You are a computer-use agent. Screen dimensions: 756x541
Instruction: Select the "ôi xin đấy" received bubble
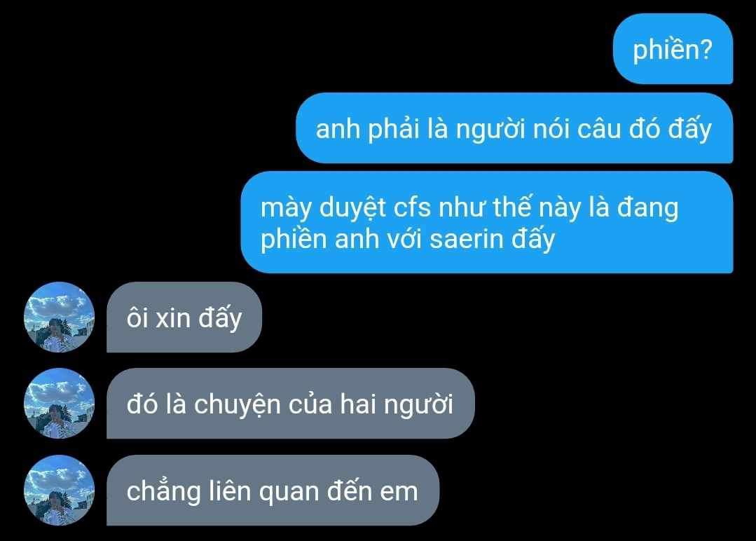point(184,317)
